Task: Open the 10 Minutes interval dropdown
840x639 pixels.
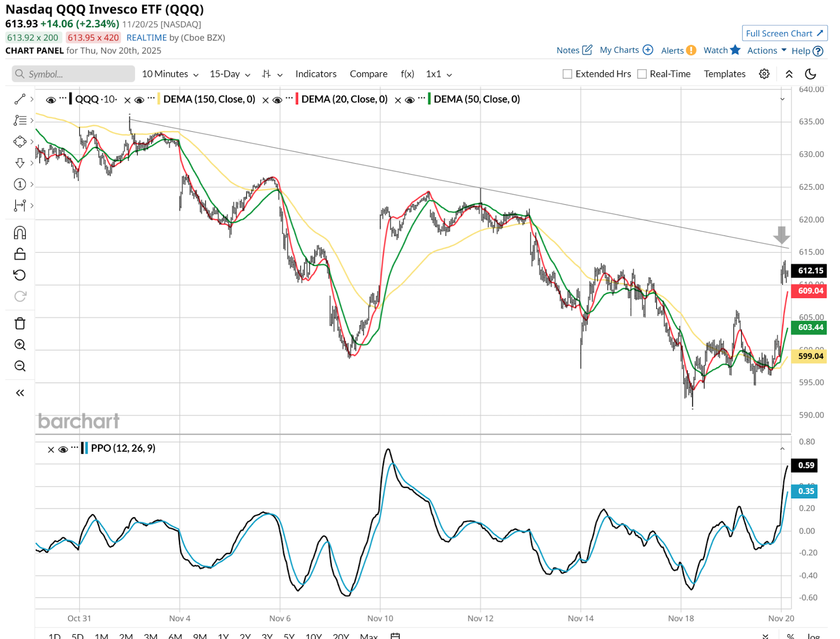Action: 170,74
